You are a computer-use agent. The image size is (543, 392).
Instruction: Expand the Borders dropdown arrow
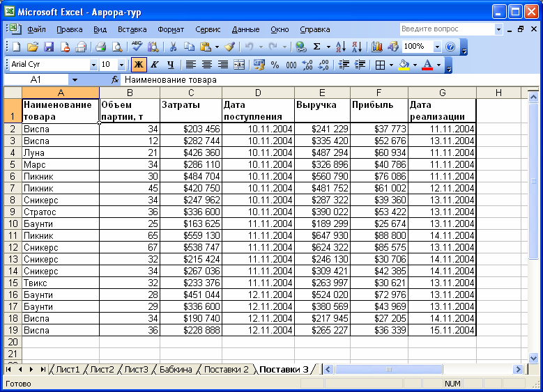click(x=391, y=65)
